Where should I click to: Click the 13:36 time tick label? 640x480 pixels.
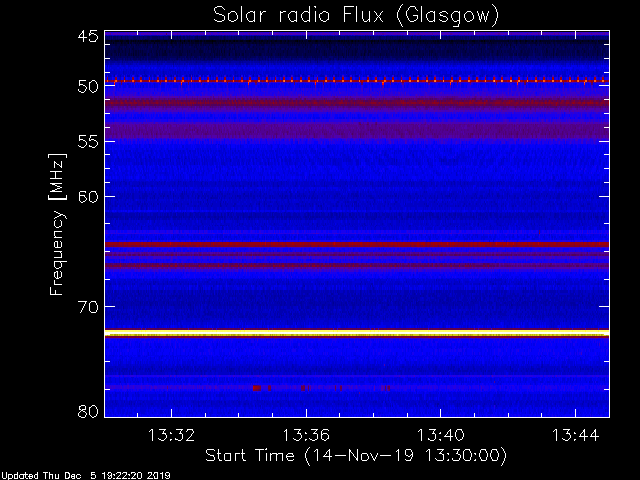306,435
